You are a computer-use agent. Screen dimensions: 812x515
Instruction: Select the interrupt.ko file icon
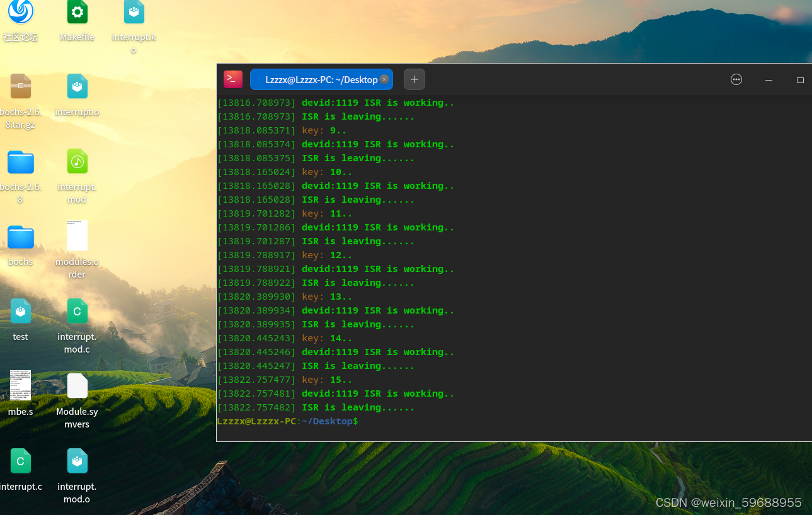[x=134, y=13]
